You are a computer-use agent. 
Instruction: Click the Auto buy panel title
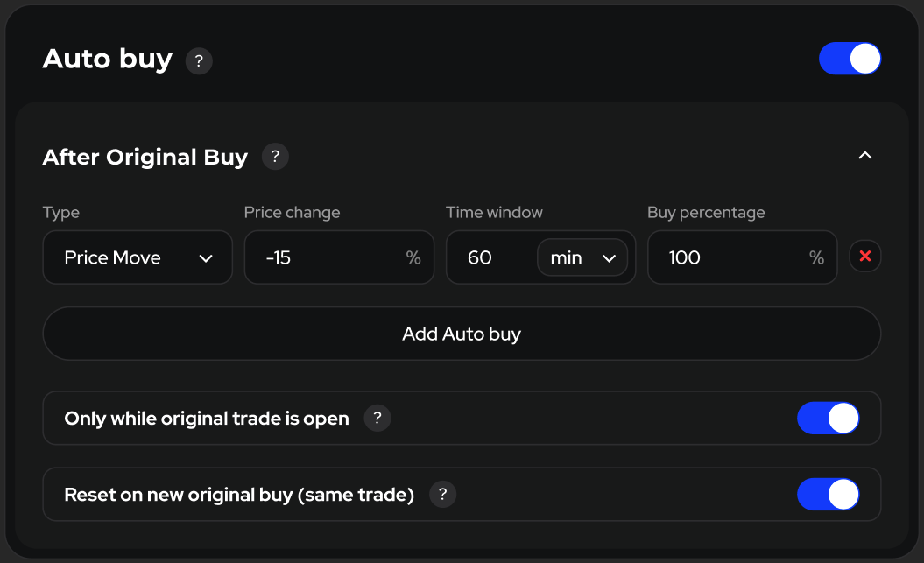[x=107, y=60]
